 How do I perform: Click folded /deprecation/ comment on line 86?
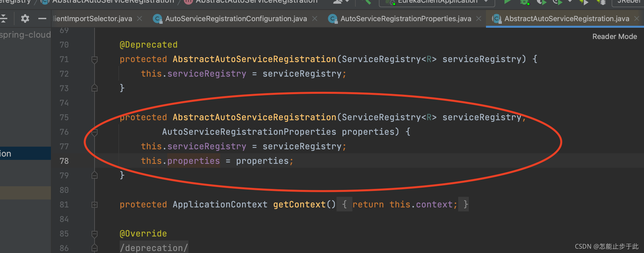point(154,248)
